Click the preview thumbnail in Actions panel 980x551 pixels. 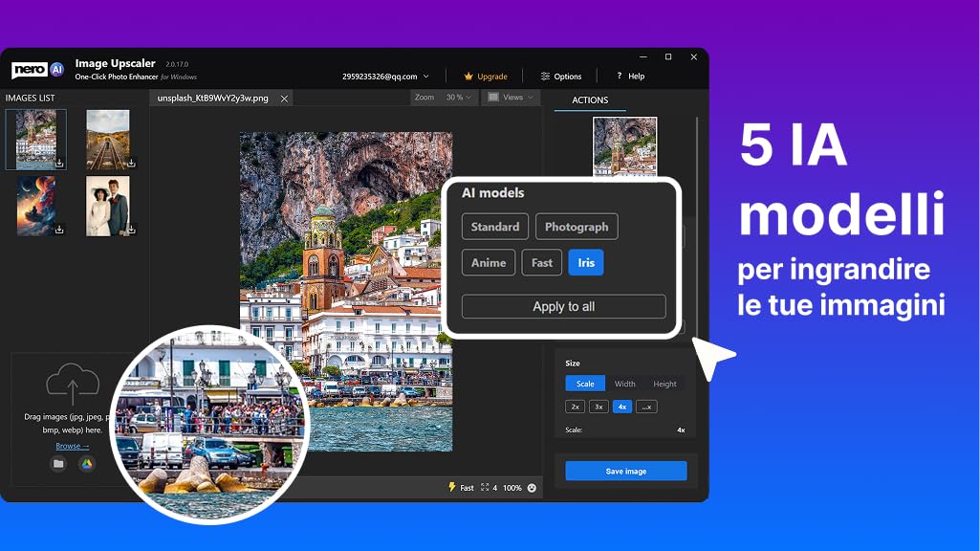point(625,146)
